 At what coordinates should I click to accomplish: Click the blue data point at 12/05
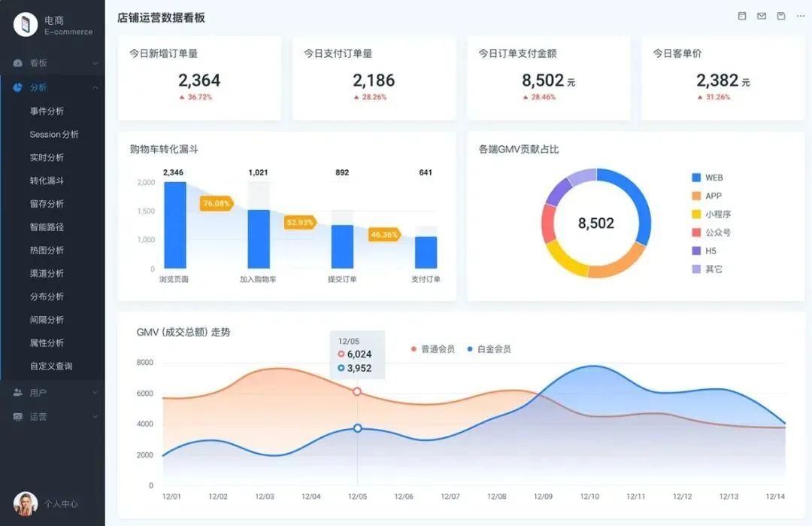357,428
